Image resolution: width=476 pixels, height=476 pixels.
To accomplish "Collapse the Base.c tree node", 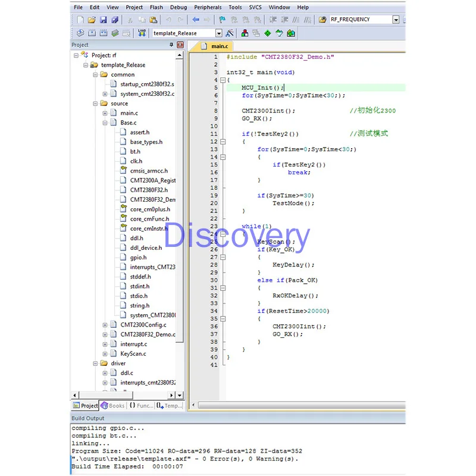I will pyautogui.click(x=105, y=123).
